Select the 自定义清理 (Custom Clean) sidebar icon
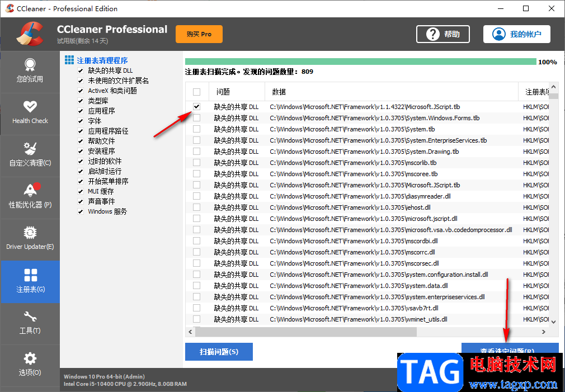Viewport: 565px width, 392px height. point(30,155)
